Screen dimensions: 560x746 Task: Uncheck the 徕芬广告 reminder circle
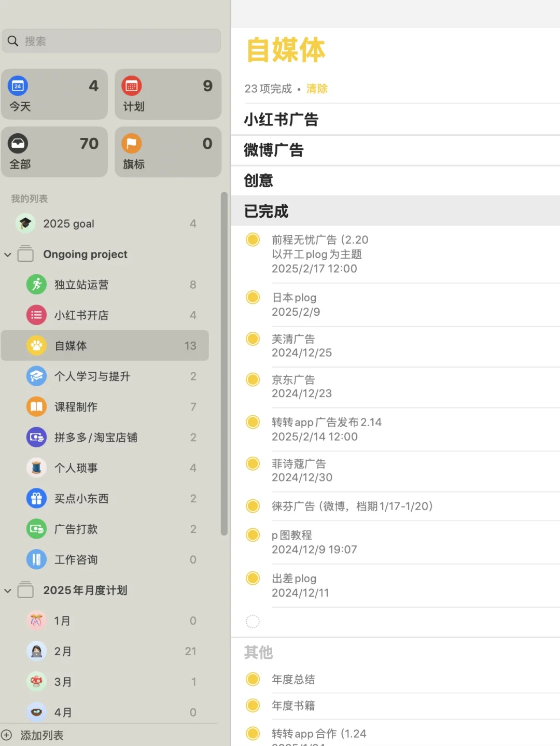coord(253,506)
